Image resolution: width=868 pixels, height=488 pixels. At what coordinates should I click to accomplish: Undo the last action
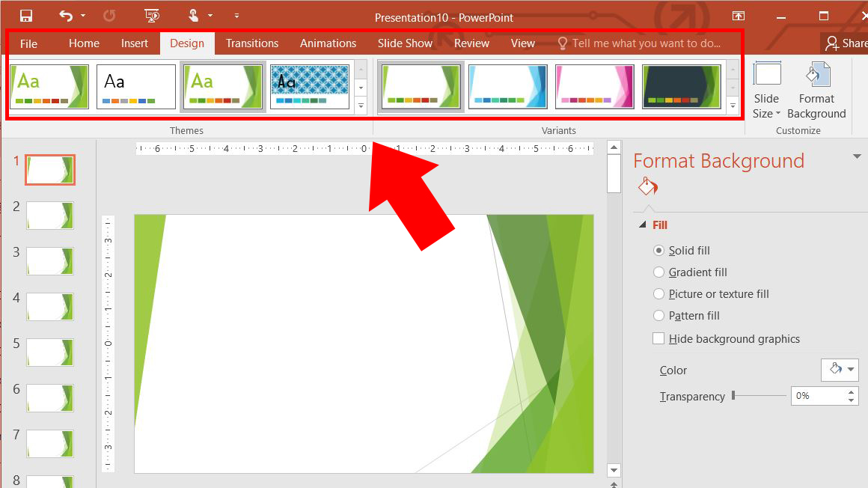point(66,16)
